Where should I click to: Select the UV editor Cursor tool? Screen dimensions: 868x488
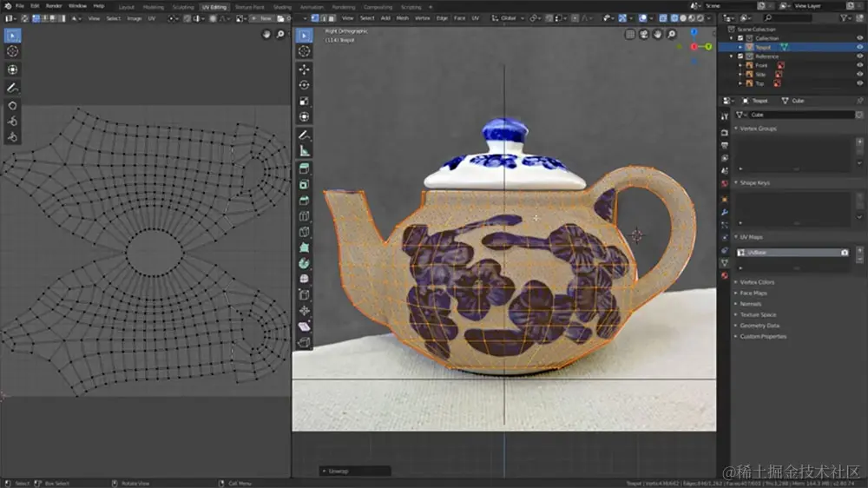(13, 51)
